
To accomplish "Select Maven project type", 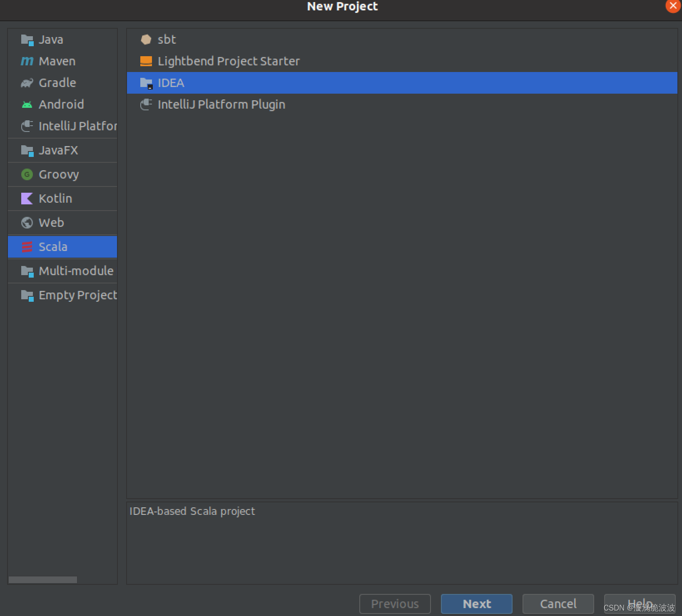I will pyautogui.click(x=62, y=61).
